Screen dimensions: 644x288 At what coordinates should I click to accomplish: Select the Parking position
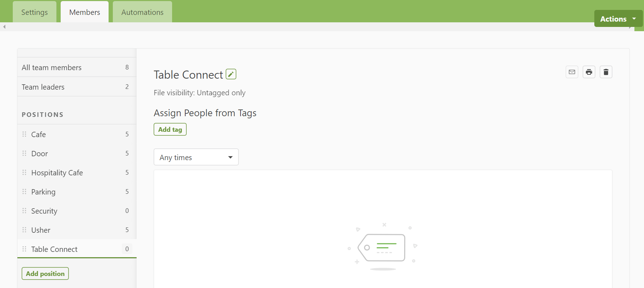click(43, 192)
